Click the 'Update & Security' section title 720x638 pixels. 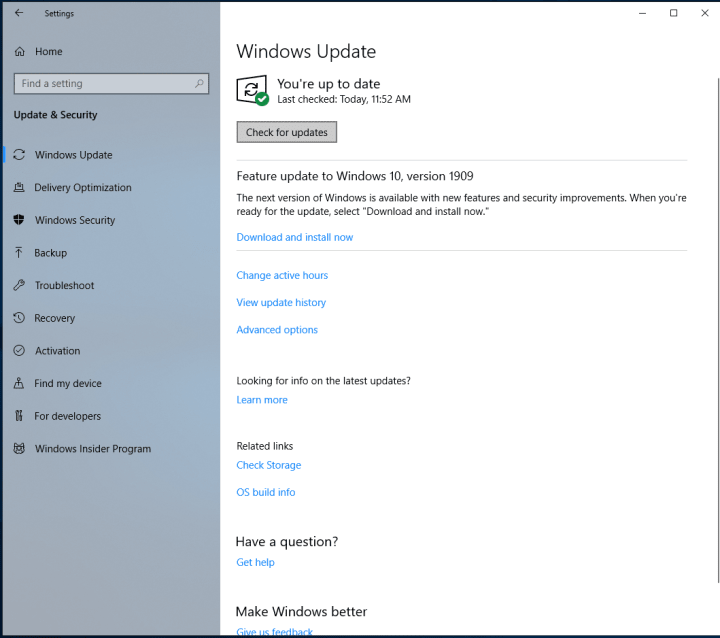click(x=55, y=115)
